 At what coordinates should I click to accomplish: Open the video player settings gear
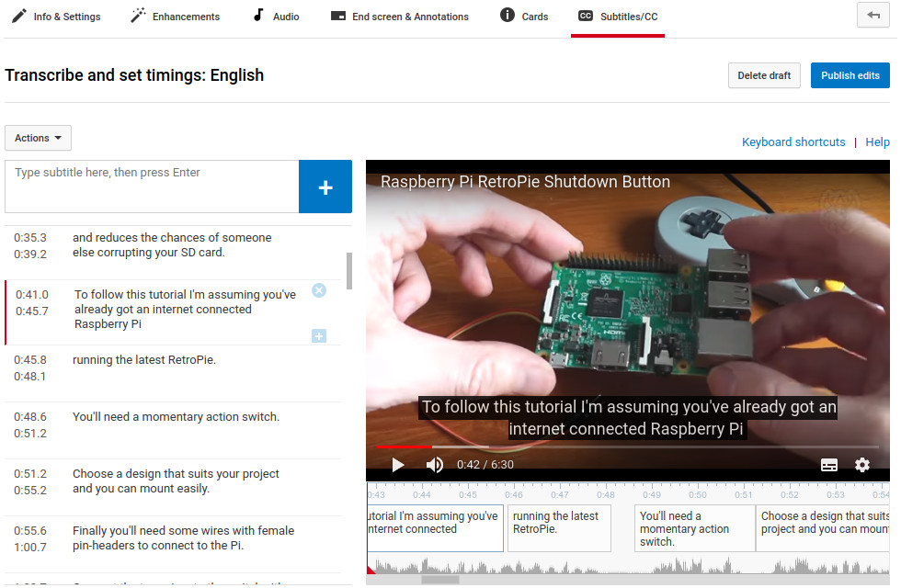(x=862, y=465)
